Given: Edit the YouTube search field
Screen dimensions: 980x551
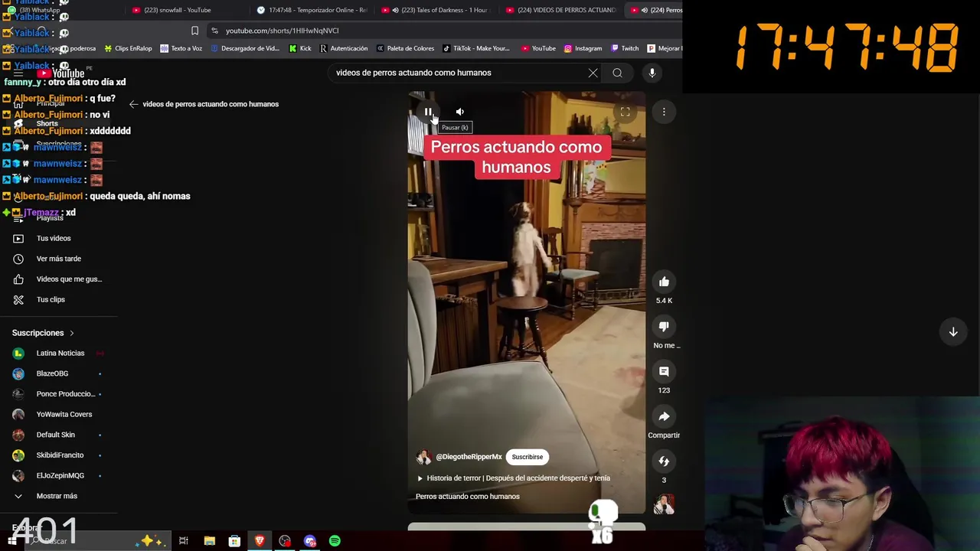Looking at the screenshot, I should click(458, 73).
